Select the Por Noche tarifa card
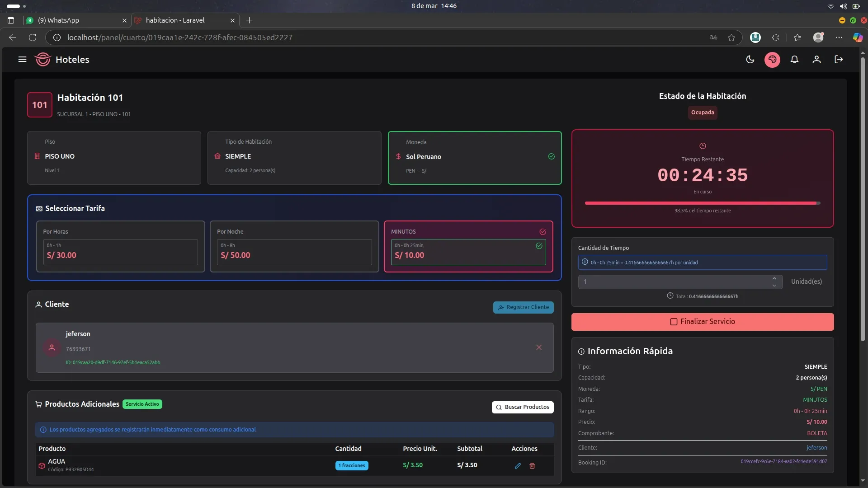The image size is (868, 488). coord(294,246)
